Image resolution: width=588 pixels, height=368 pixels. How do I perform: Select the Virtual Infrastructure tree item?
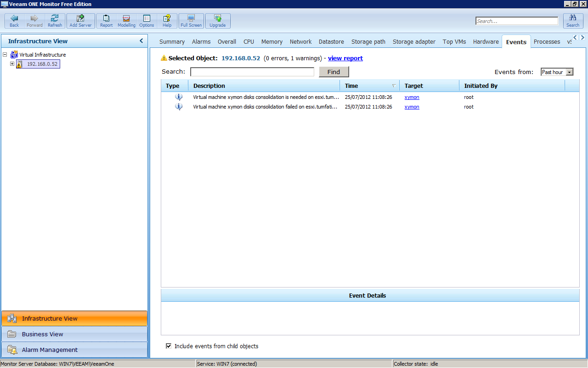(x=42, y=55)
